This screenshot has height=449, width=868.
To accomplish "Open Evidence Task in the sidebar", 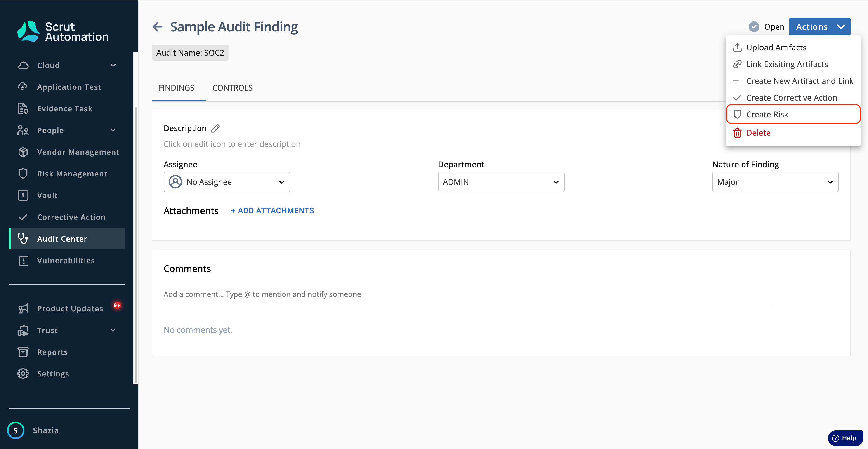I will tap(66, 108).
